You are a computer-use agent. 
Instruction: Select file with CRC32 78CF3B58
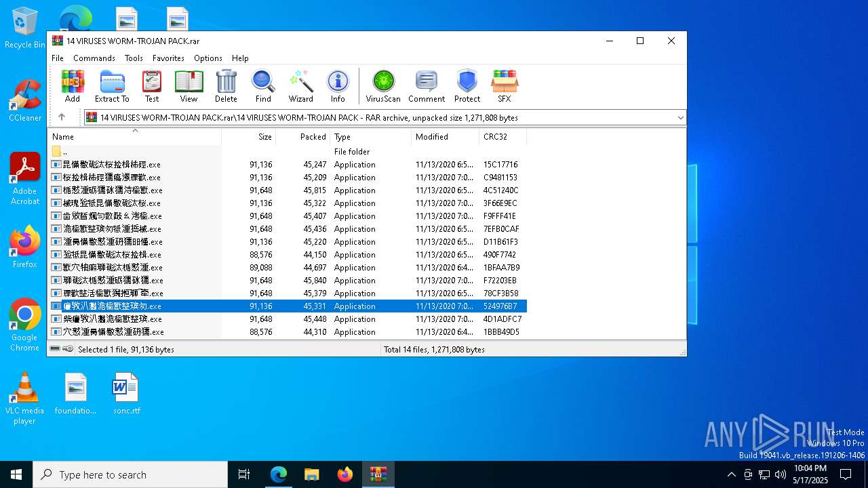(x=288, y=293)
